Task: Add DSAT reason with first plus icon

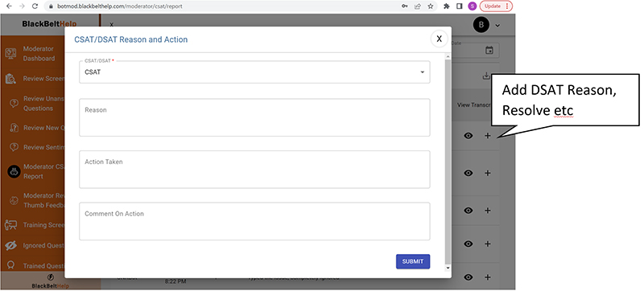Action: coord(488,136)
